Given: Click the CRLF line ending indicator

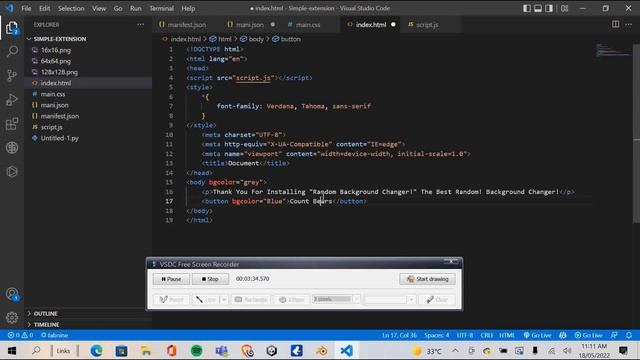Looking at the screenshot, I should pos(487,335).
